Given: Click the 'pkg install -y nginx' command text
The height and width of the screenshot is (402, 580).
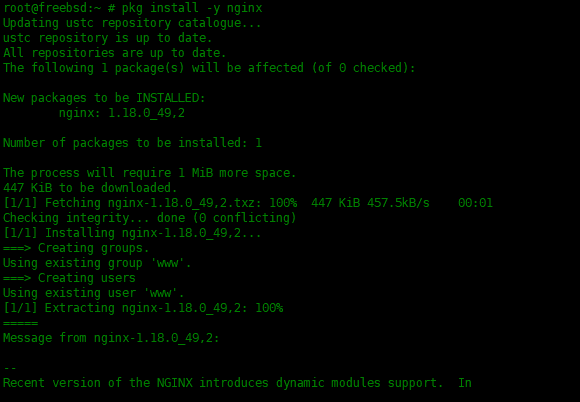Looking at the screenshot, I should (192, 8).
